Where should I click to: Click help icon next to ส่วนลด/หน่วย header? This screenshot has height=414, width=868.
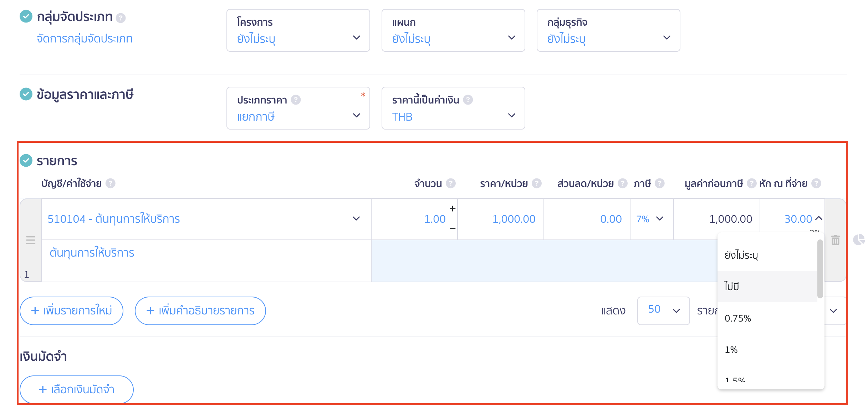pyautogui.click(x=622, y=183)
